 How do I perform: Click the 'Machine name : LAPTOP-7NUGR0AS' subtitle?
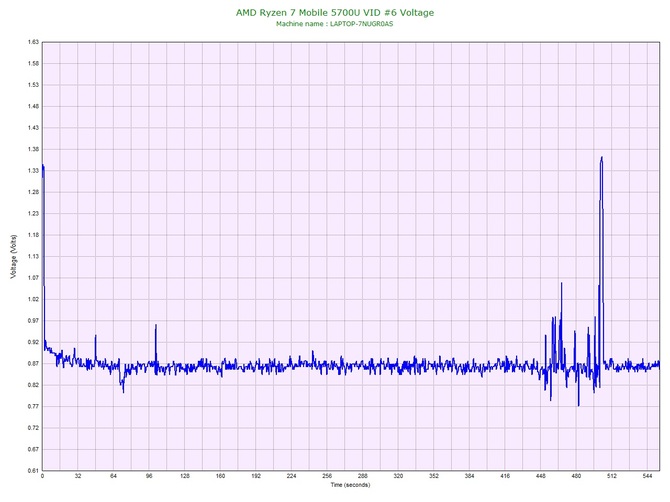(x=334, y=24)
